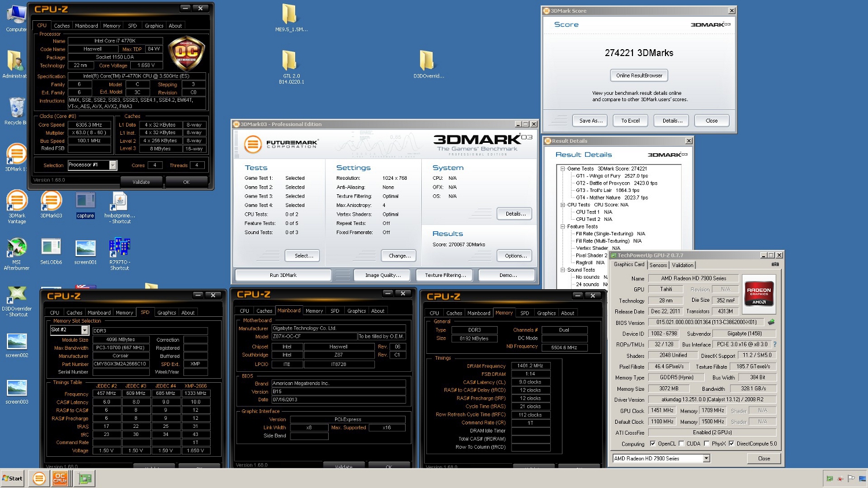Click Select button under Tests

(x=303, y=256)
